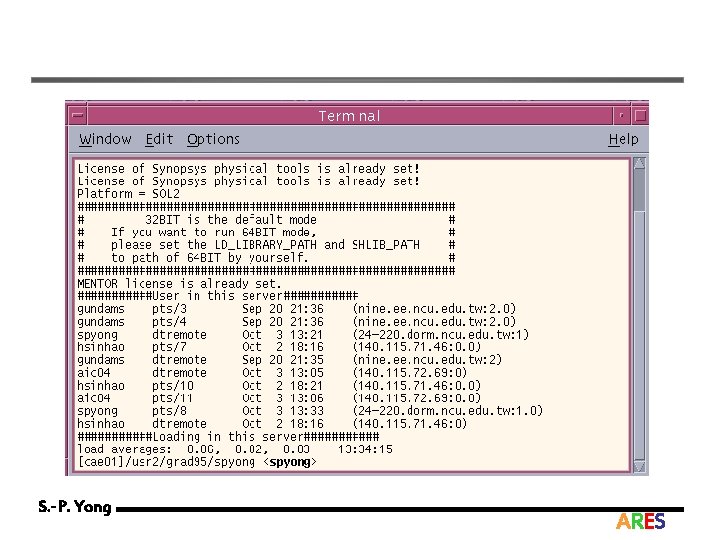Click host (140.115.72.69:0.0)

[417, 398]
